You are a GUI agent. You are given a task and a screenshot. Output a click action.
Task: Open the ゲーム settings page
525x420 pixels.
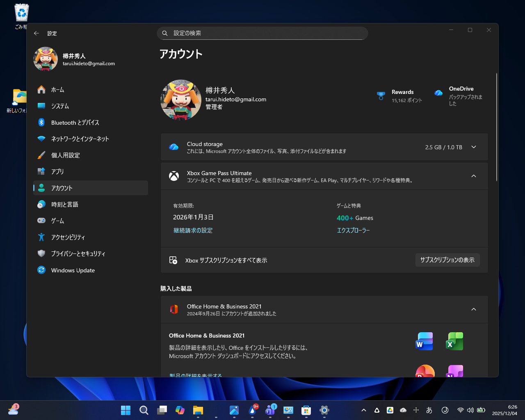91,221
